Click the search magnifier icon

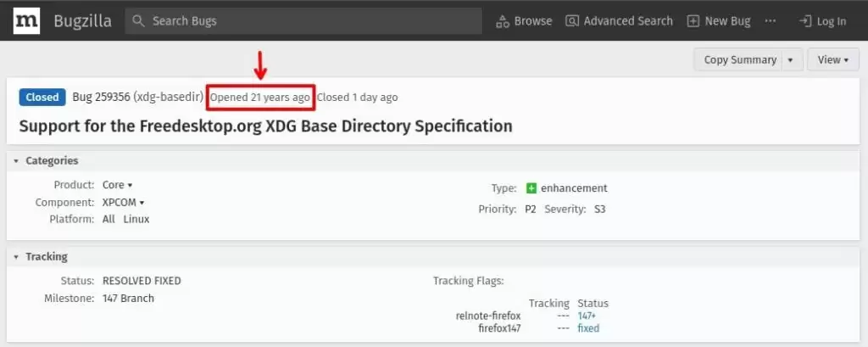pos(139,21)
